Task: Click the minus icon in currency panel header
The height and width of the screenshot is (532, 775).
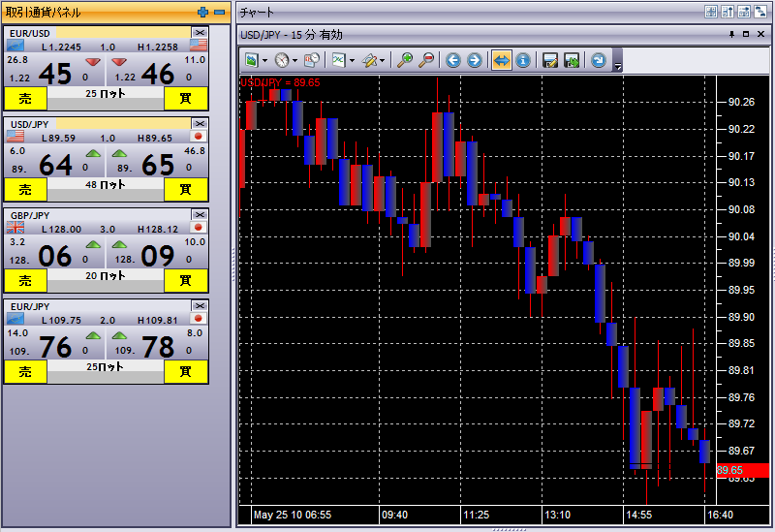Action: point(219,12)
